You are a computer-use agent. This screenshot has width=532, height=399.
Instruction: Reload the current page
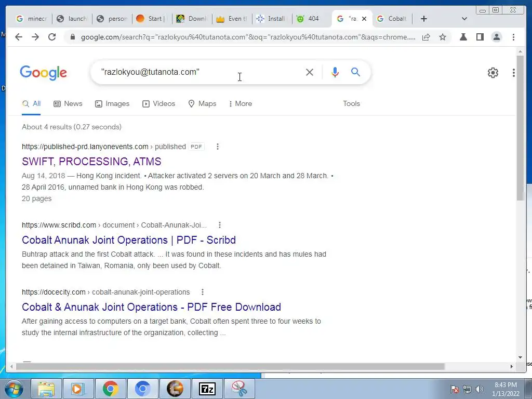[52, 37]
